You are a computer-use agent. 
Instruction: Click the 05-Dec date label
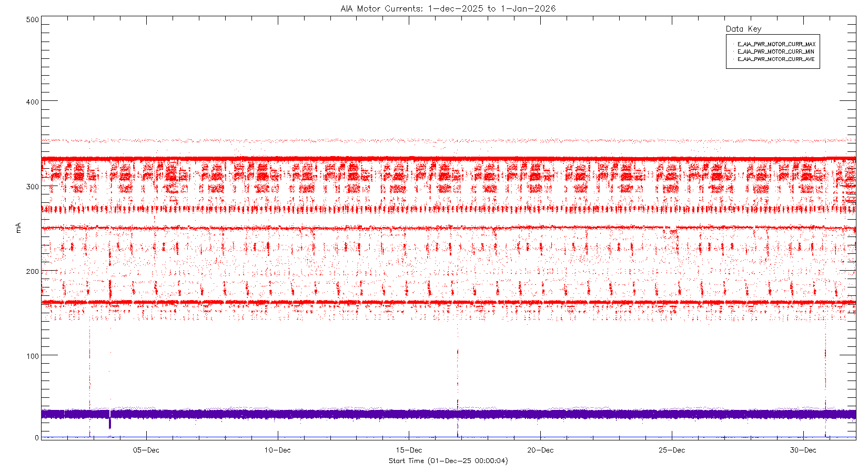[x=146, y=450]
